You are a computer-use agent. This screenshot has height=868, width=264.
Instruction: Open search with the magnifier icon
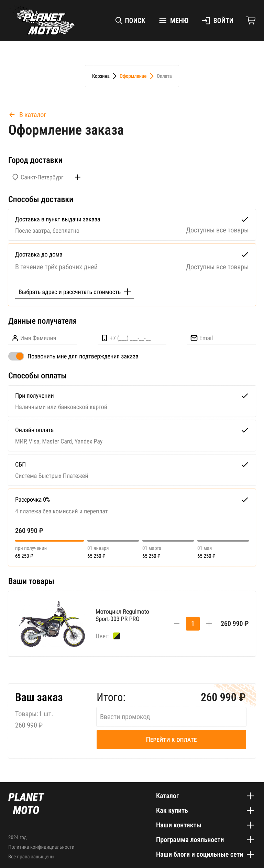tap(119, 20)
